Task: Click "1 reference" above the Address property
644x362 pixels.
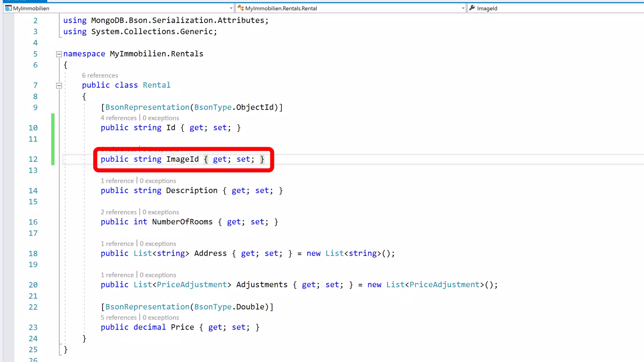Action: (x=117, y=244)
